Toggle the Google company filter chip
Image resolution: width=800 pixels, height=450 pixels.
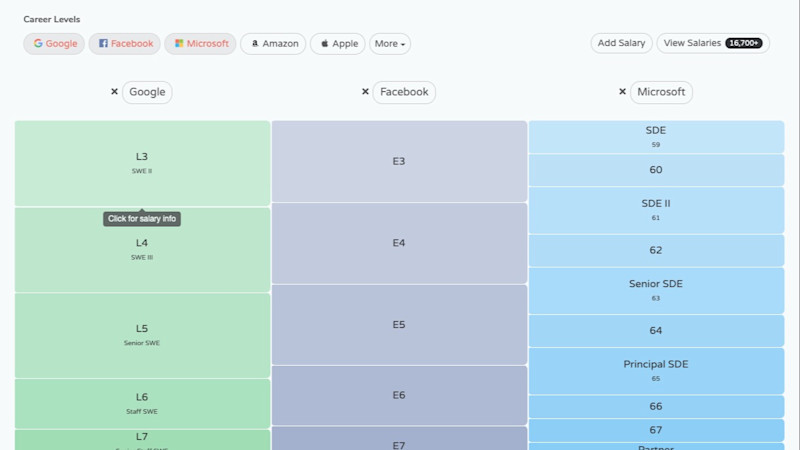(54, 44)
